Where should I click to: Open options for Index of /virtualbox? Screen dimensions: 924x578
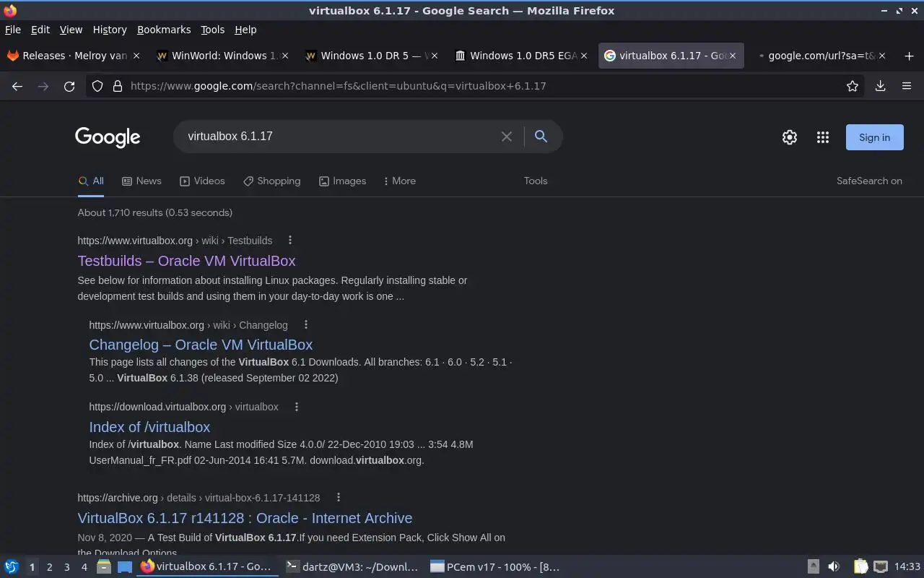(297, 407)
